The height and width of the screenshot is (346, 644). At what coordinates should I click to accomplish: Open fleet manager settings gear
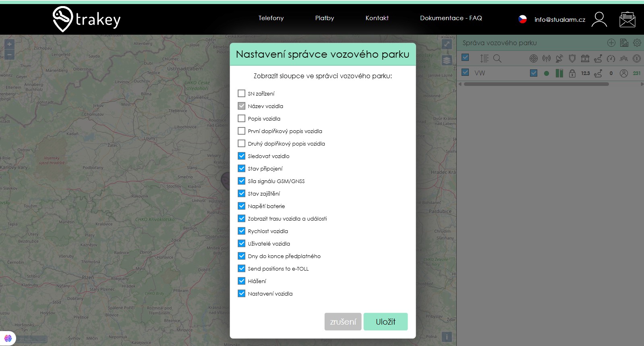pos(637,43)
